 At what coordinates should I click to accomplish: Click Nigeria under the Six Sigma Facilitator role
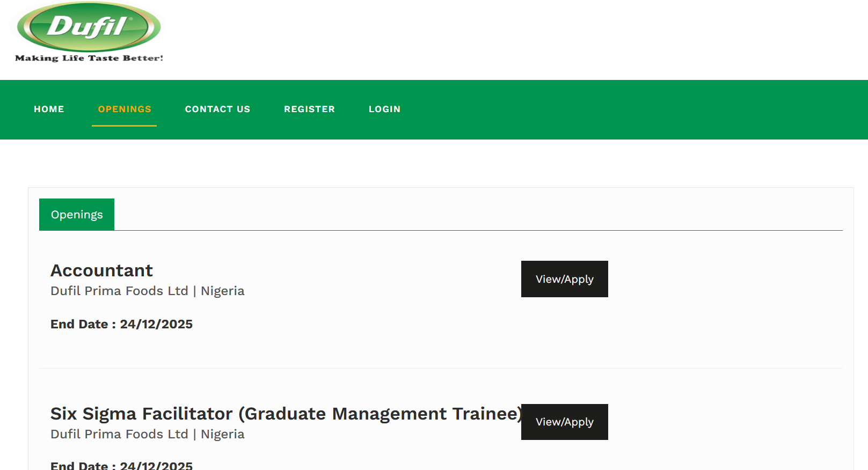[222, 434]
